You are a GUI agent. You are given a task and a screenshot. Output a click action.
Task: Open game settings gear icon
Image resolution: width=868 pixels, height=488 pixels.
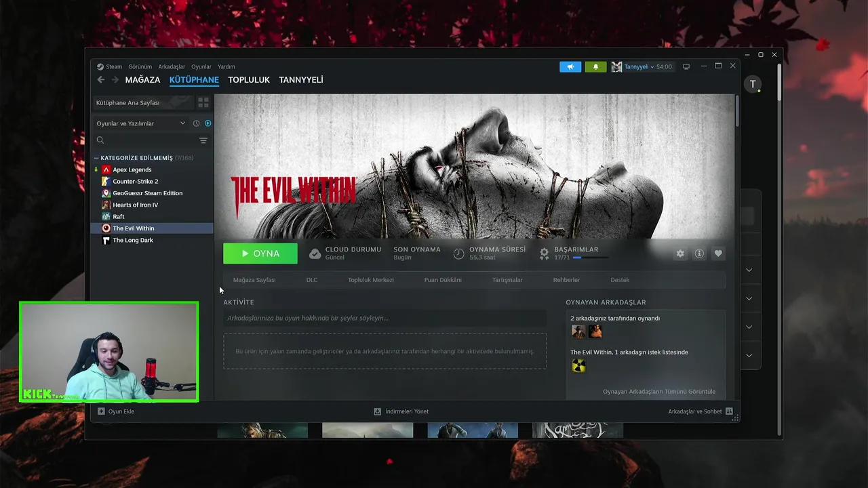pyautogui.click(x=680, y=253)
